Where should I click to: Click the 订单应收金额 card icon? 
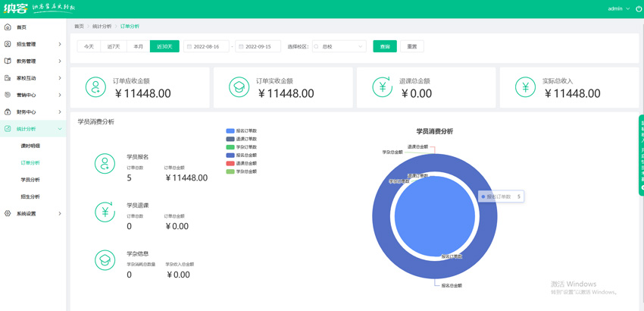coord(95,87)
